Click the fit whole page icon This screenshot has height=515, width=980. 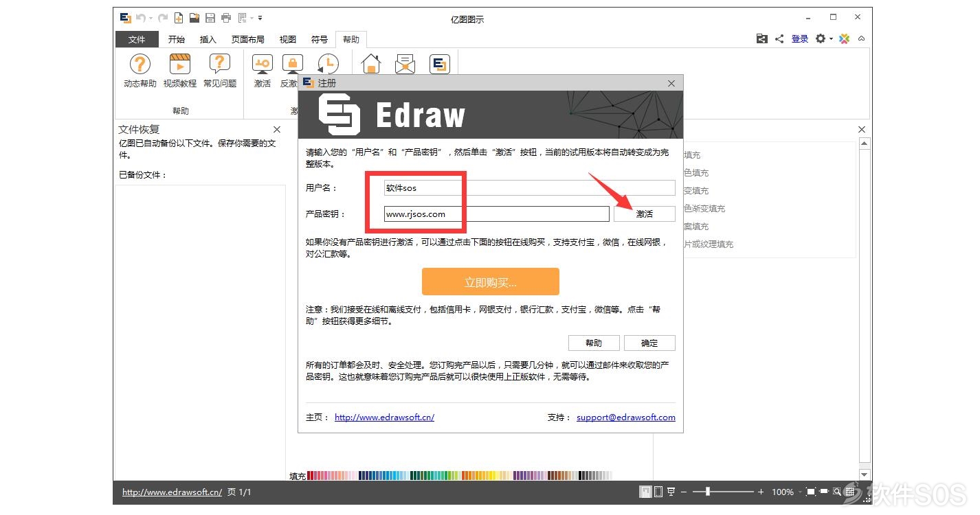[811, 492]
